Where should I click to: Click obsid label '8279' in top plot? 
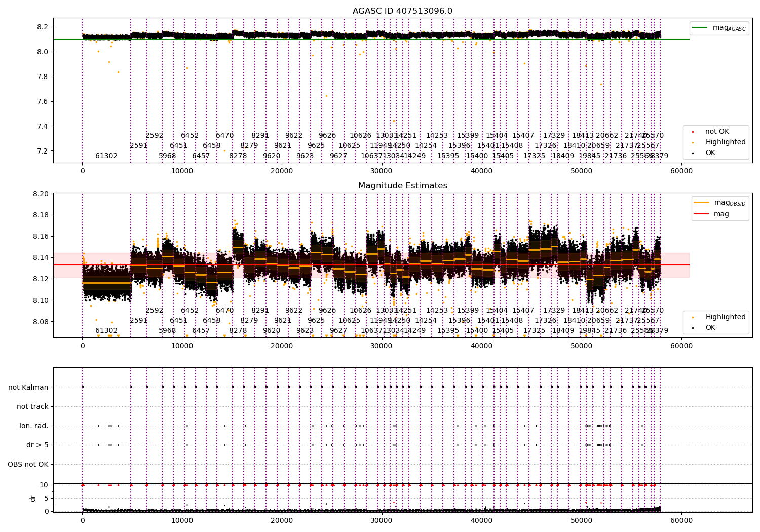point(249,146)
